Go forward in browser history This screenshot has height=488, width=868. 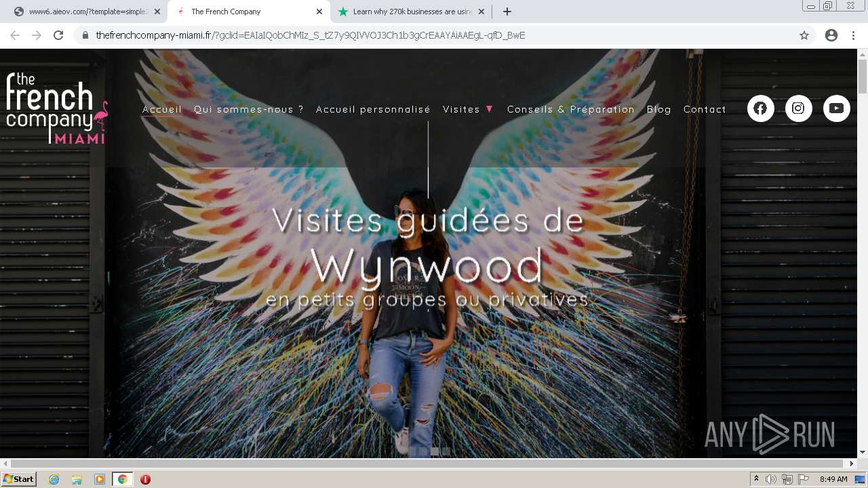(x=37, y=35)
